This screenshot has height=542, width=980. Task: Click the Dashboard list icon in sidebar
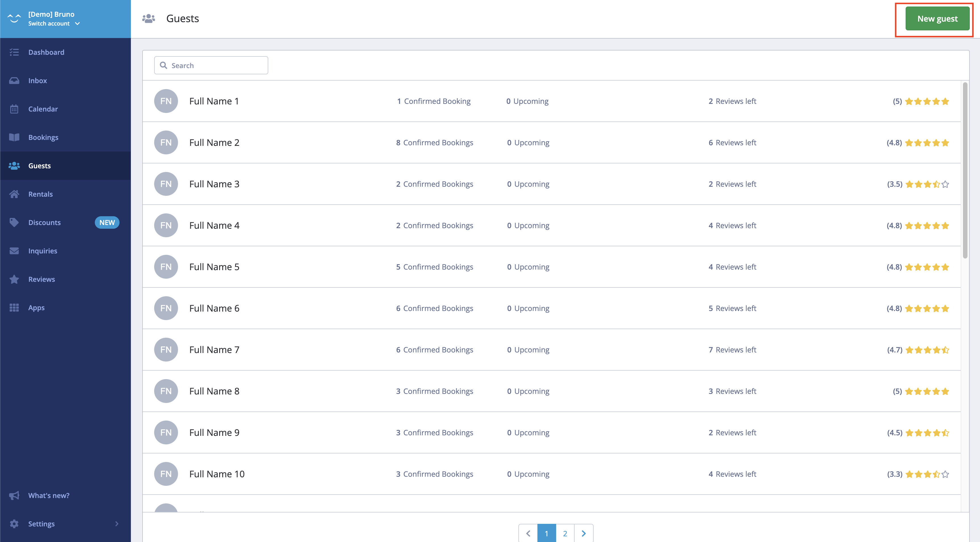(x=14, y=52)
